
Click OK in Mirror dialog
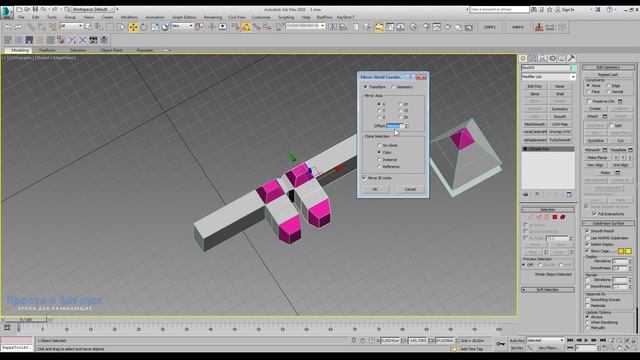coord(375,189)
